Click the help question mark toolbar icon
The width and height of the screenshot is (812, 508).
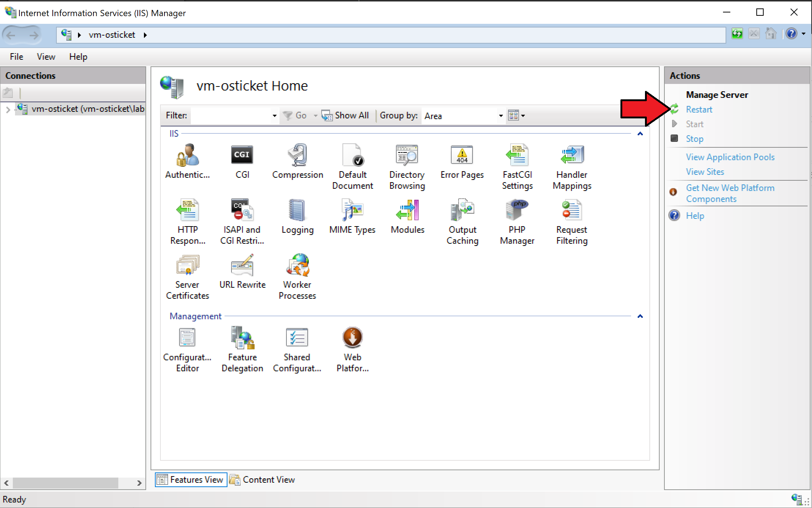click(x=791, y=34)
